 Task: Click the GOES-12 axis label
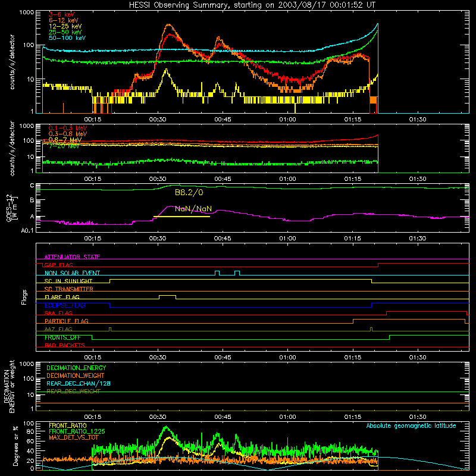pos(12,208)
